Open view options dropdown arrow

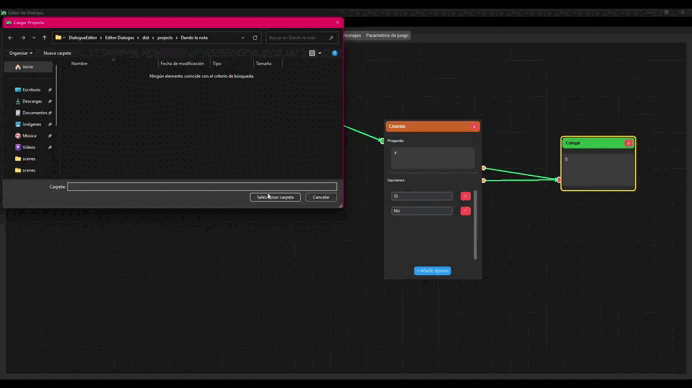(x=320, y=53)
